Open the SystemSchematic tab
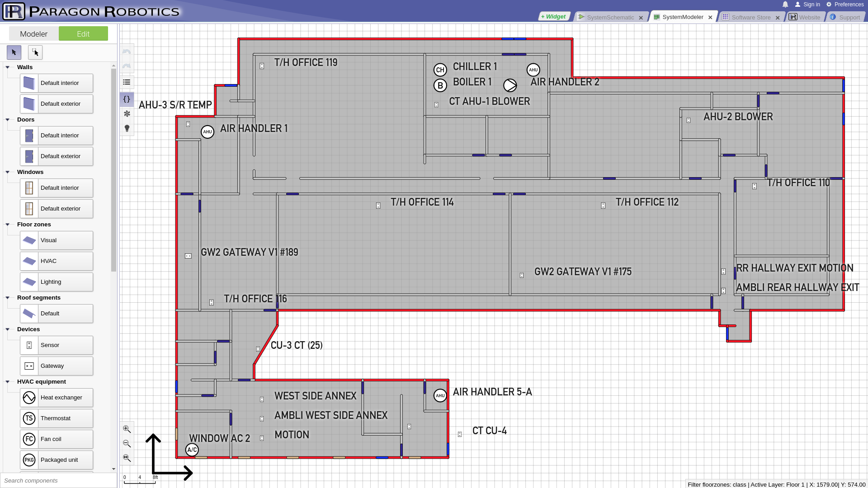 pos(610,17)
